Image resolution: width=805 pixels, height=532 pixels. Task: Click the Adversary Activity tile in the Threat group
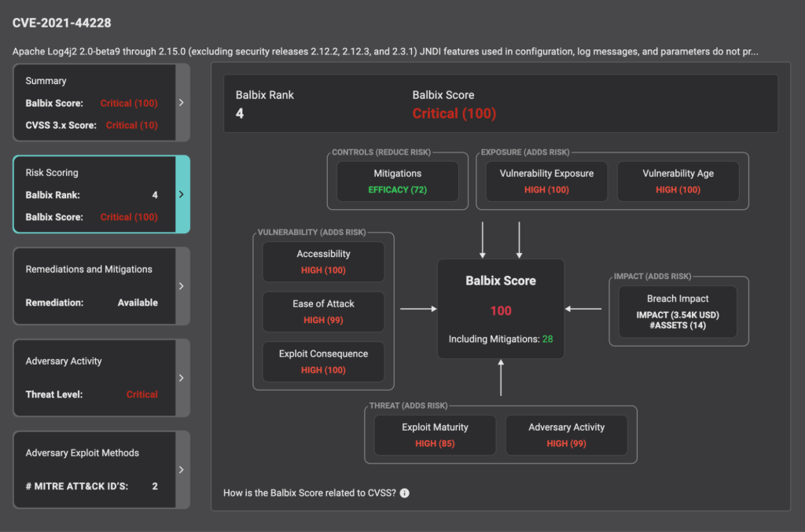(566, 435)
